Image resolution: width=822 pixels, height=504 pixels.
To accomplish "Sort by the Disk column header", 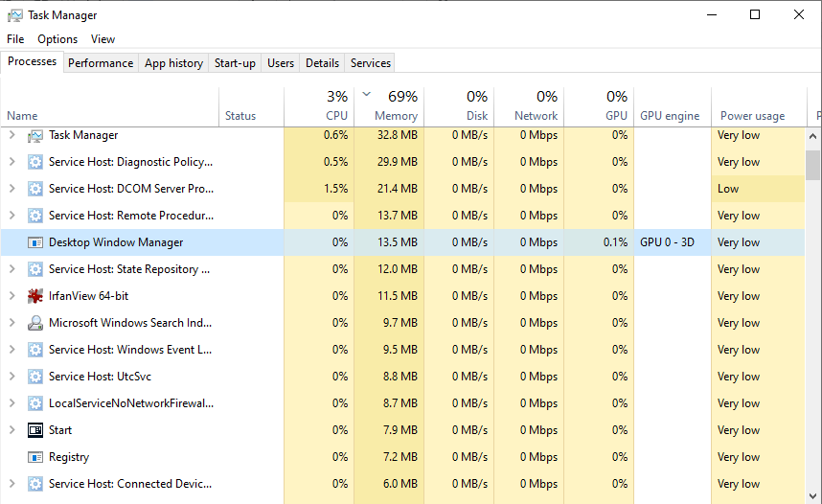I will pos(459,107).
